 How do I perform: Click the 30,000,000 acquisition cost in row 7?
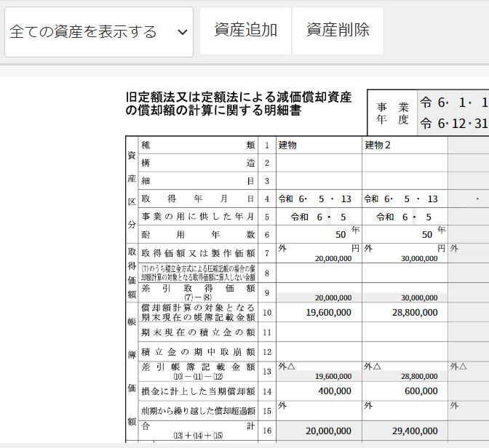pos(419,258)
